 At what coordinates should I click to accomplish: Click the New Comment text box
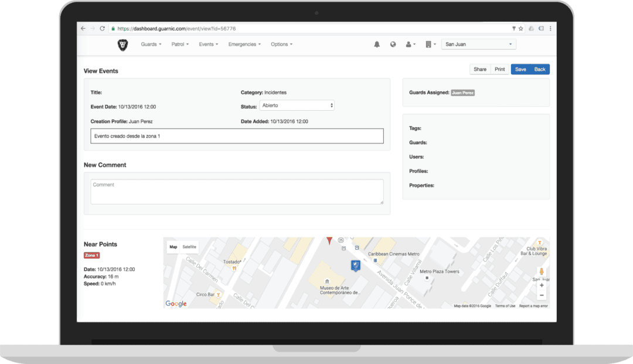point(237,192)
